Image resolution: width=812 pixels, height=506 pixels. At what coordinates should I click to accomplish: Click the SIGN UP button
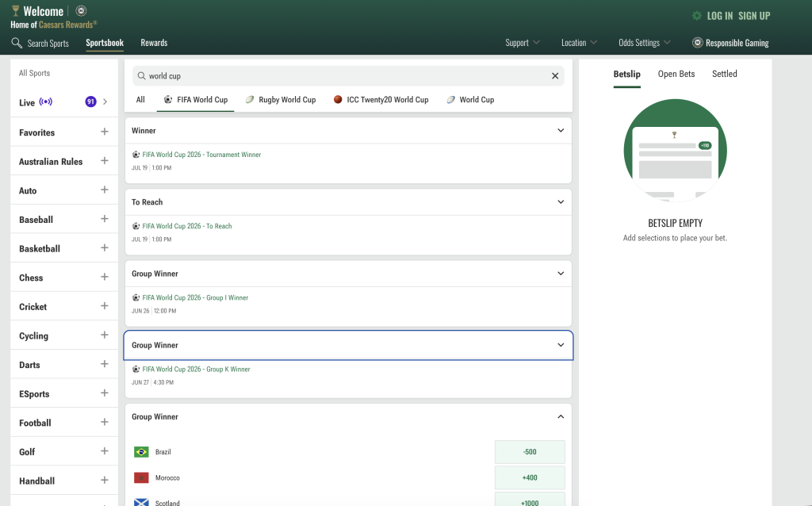(x=754, y=16)
